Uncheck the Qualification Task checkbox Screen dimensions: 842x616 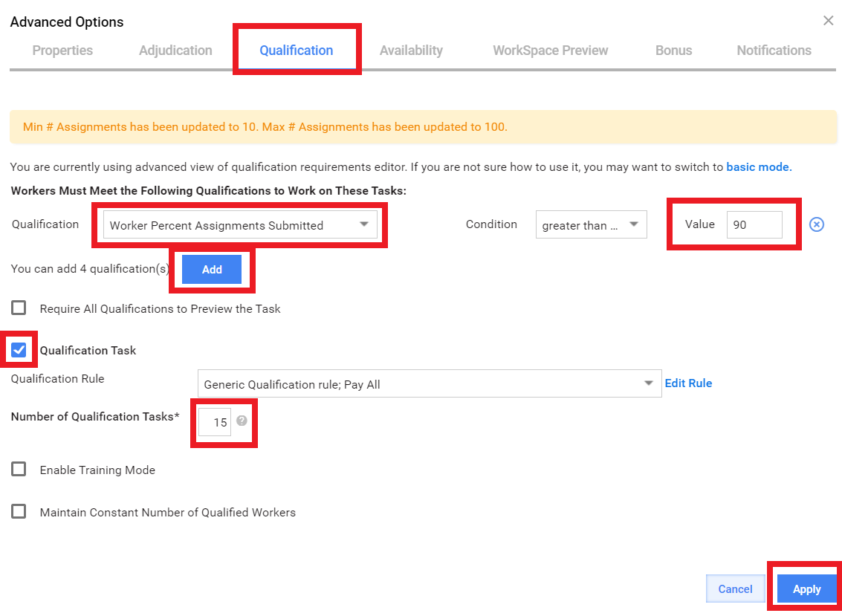(19, 350)
